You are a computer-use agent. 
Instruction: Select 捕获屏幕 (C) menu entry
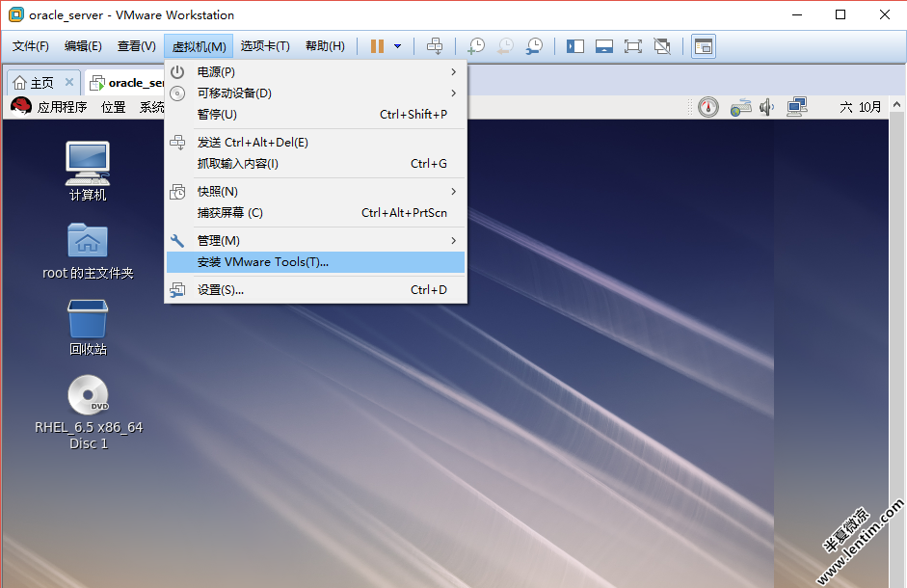pyautogui.click(x=315, y=213)
